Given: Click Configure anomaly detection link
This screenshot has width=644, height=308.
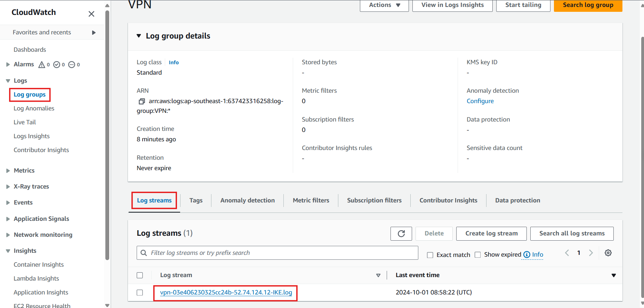Looking at the screenshot, I should 480,101.
